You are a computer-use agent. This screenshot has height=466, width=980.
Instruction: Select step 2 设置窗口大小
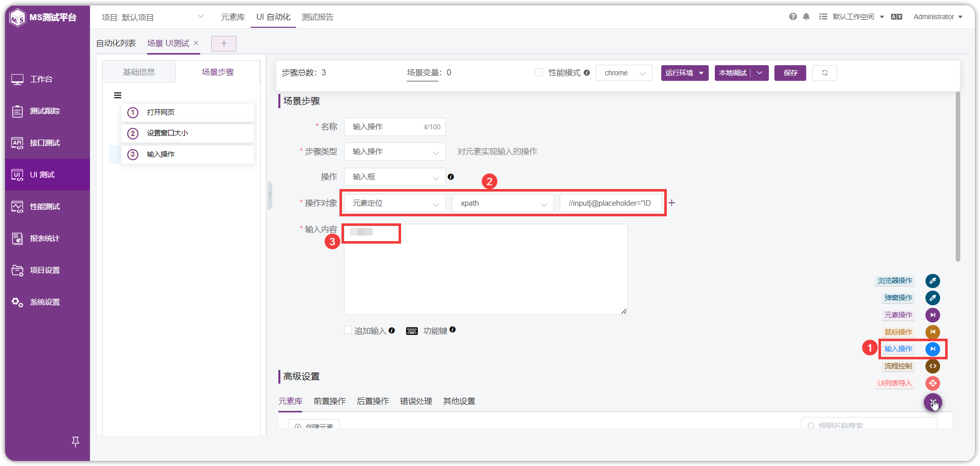(x=187, y=133)
